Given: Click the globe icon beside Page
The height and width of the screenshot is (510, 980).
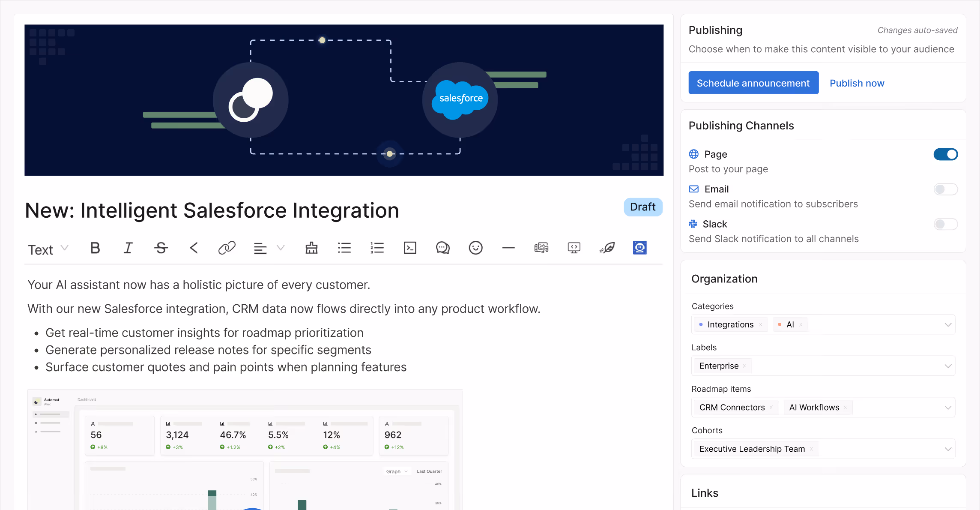Looking at the screenshot, I should (x=694, y=154).
